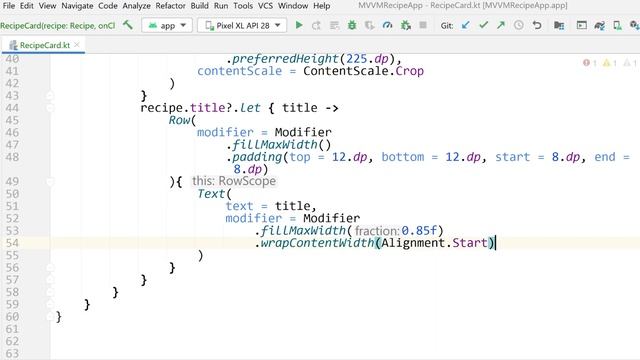Open the app run configuration dropdown
The width and height of the screenshot is (640, 360).
pyautogui.click(x=167, y=25)
